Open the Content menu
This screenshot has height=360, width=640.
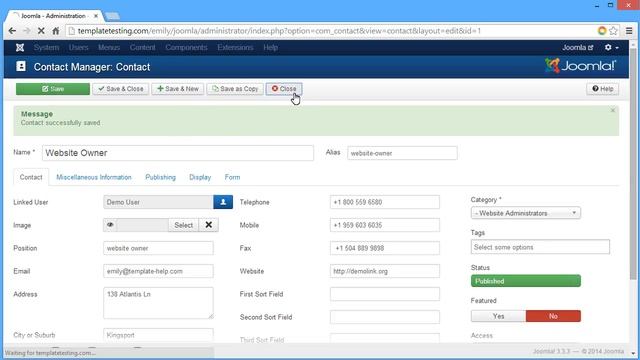click(142, 48)
